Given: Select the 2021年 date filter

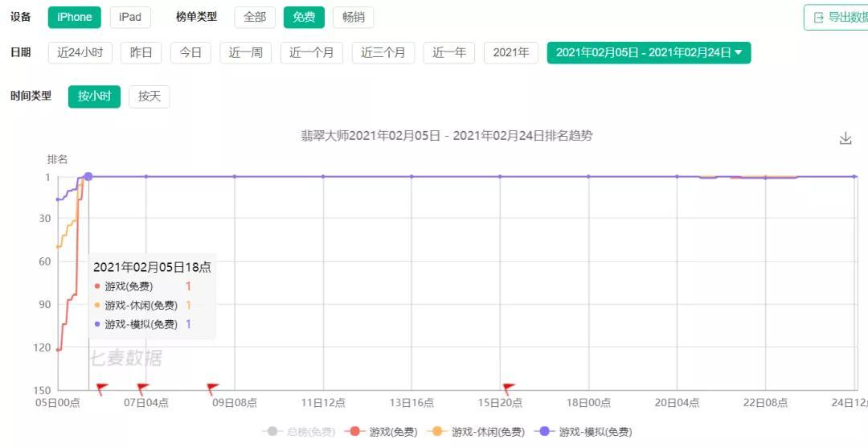Looking at the screenshot, I should click(x=511, y=53).
